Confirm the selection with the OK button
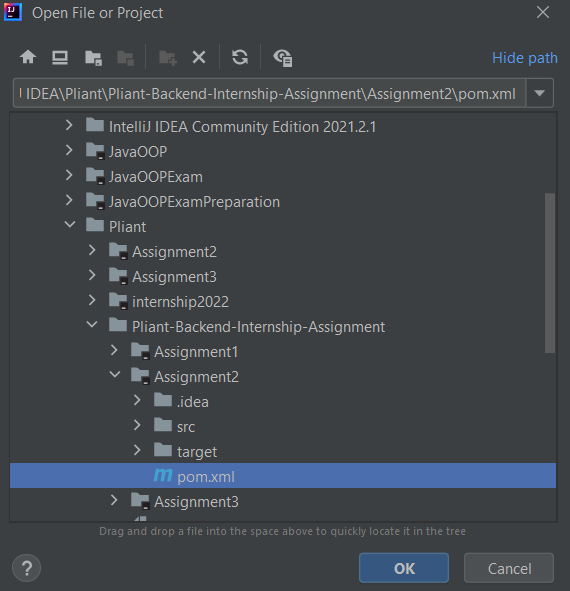Screen dimensions: 570x591 404,568
